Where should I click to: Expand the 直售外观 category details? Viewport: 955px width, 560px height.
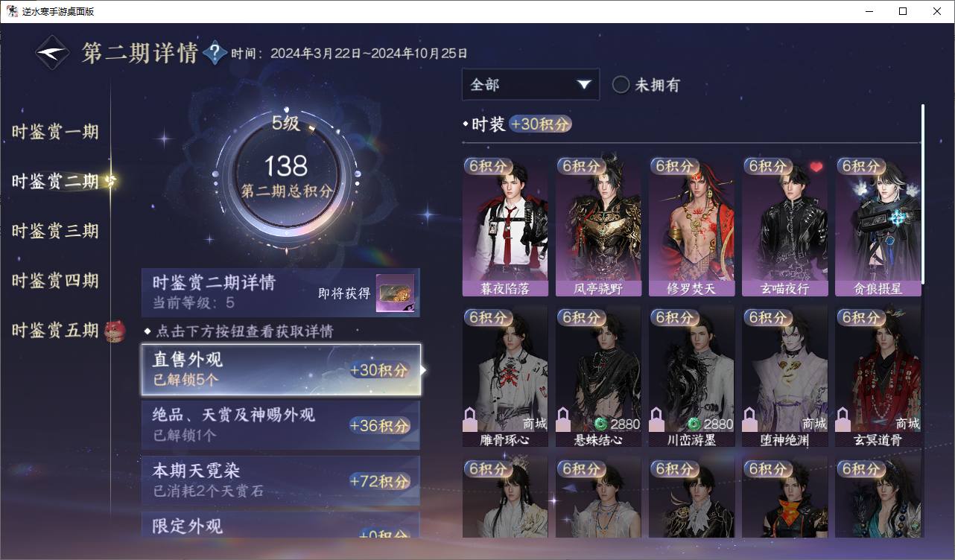pos(281,369)
